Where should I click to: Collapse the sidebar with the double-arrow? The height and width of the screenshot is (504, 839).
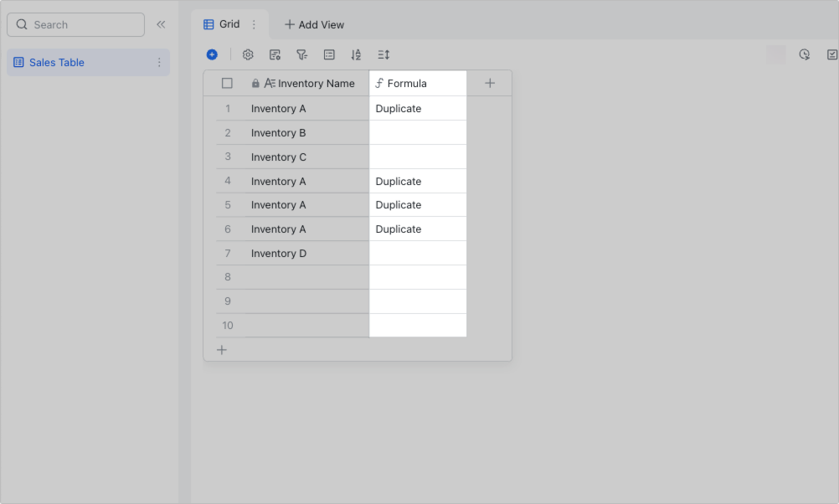tap(162, 24)
